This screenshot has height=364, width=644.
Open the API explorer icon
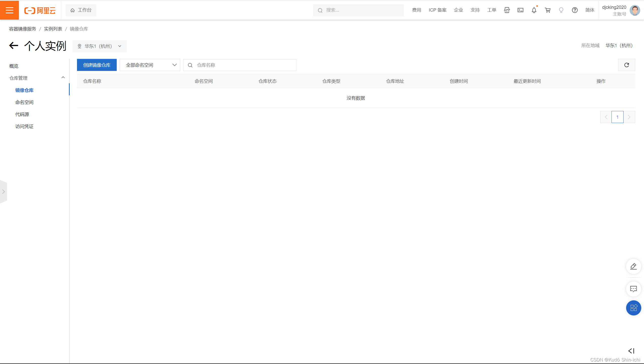507,10
